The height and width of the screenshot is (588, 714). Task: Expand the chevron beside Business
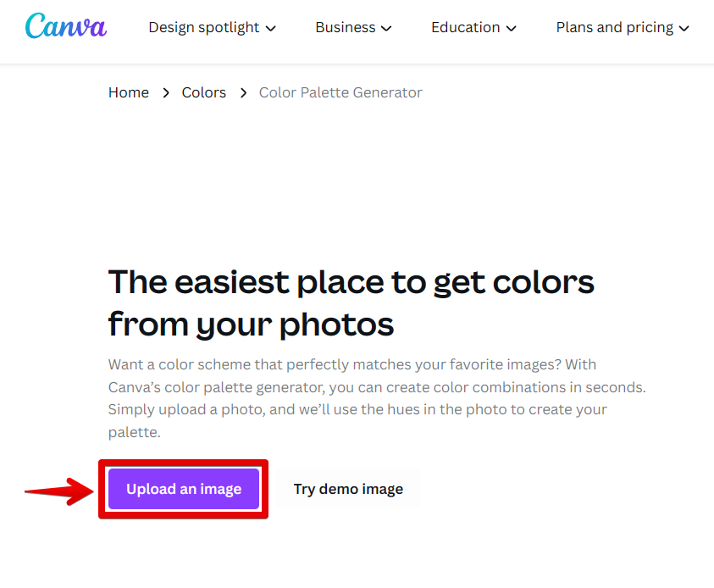click(x=386, y=28)
